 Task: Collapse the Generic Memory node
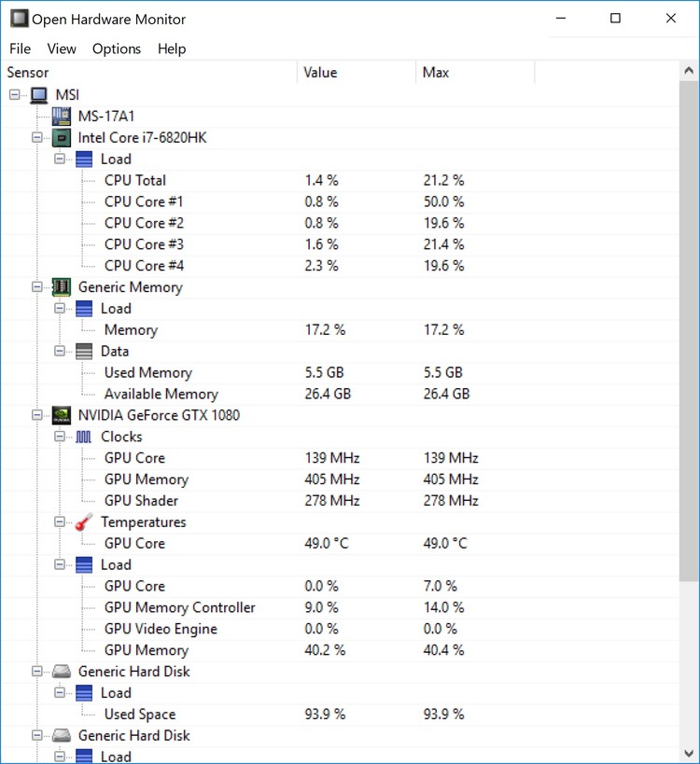[37, 287]
